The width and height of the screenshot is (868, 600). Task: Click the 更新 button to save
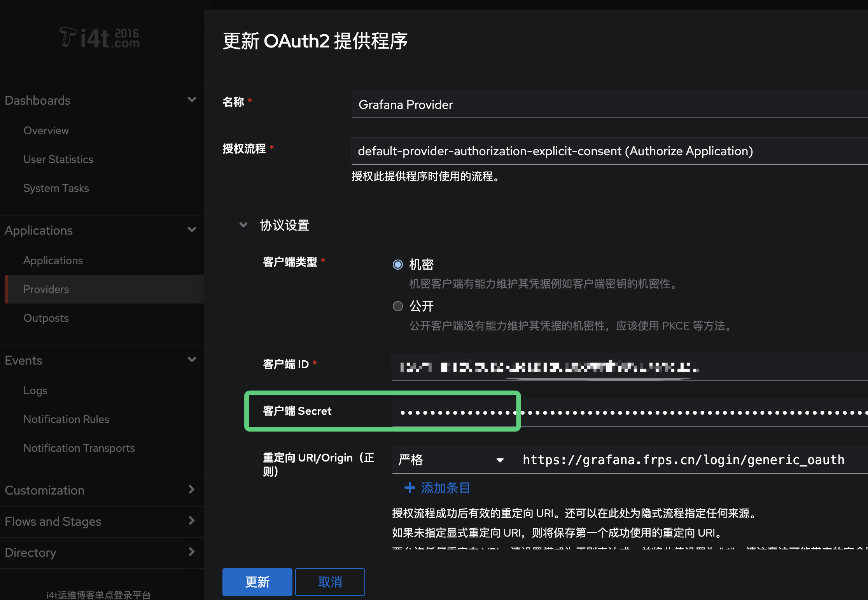(x=257, y=582)
